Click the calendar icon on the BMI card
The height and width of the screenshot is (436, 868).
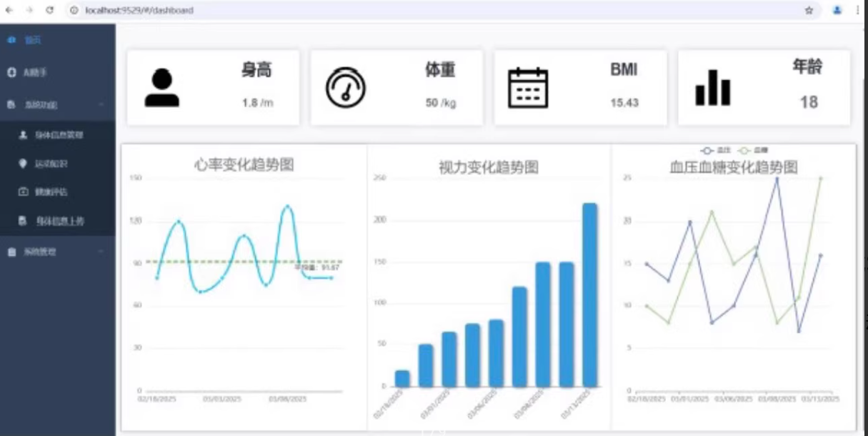[528, 88]
